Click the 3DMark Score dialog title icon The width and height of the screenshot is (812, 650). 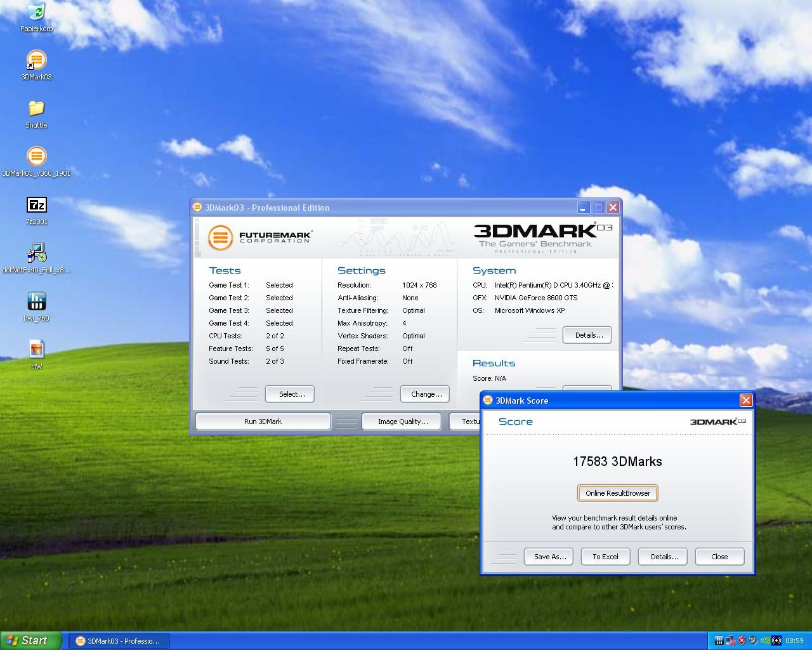pyautogui.click(x=488, y=400)
